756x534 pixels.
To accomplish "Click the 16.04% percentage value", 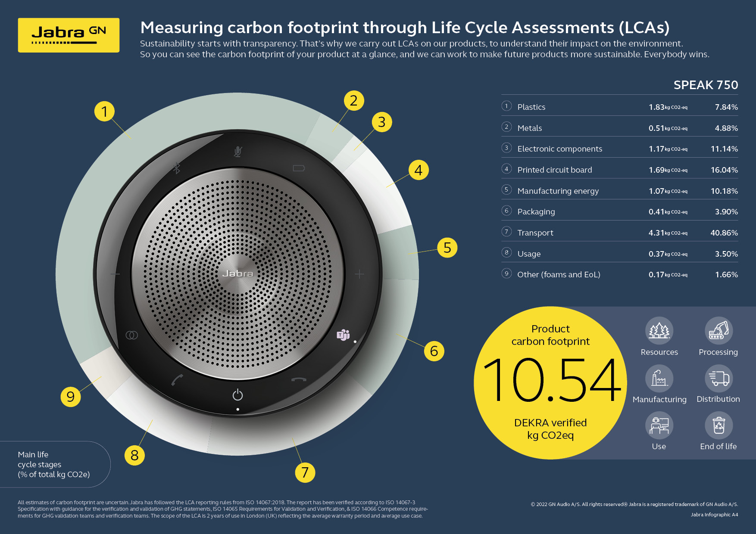I will [x=724, y=170].
